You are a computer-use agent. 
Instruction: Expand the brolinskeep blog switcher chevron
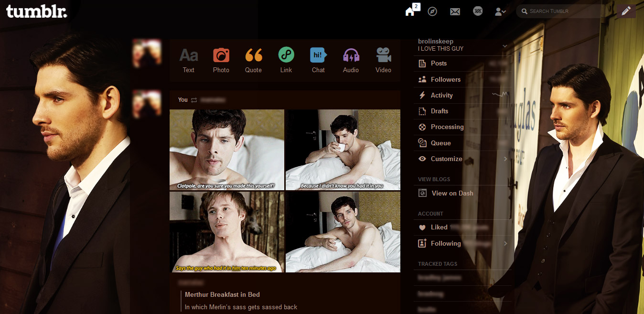point(505,46)
